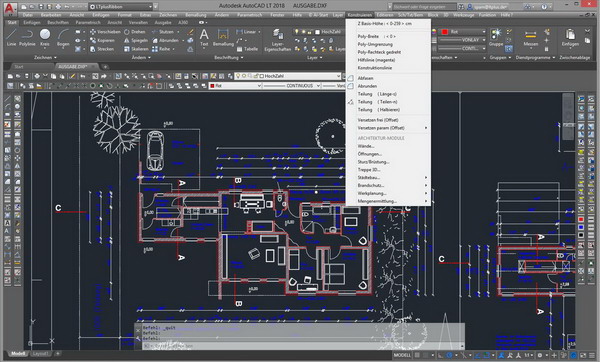This screenshot has height=362, width=600.
Task: Open the Zeichnen menu in menu bar
Action: point(168,15)
